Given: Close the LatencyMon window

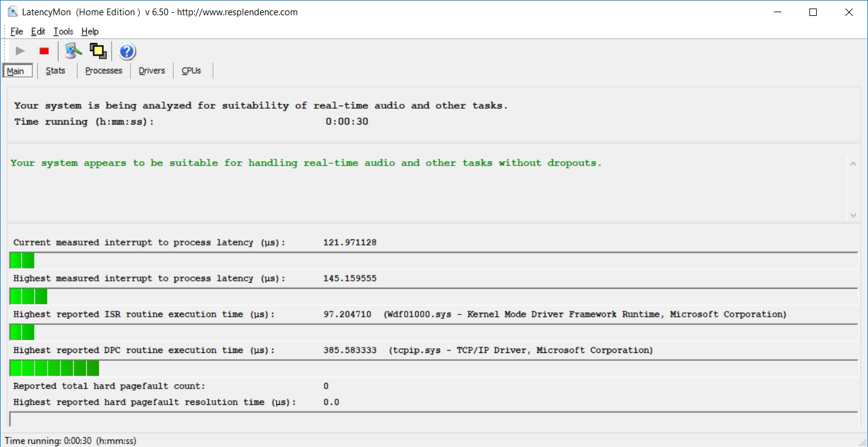Looking at the screenshot, I should pyautogui.click(x=848, y=12).
